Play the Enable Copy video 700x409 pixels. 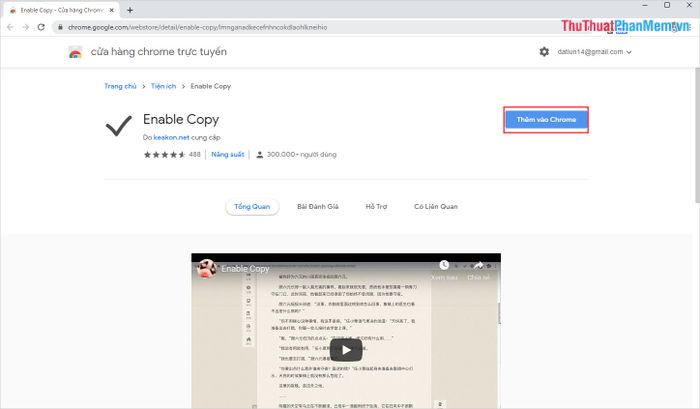(346, 350)
